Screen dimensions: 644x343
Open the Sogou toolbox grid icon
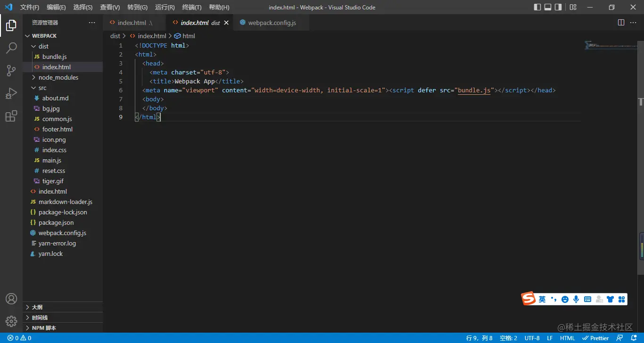621,299
